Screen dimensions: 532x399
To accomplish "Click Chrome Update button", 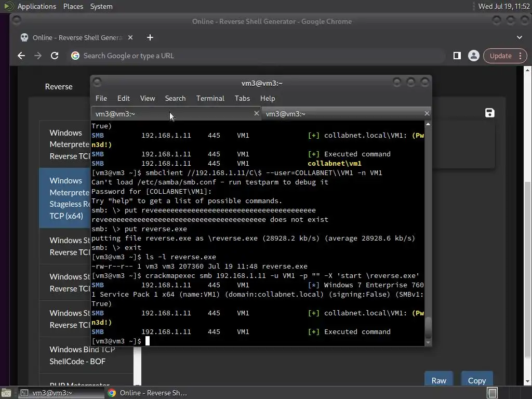I will click(x=500, y=56).
